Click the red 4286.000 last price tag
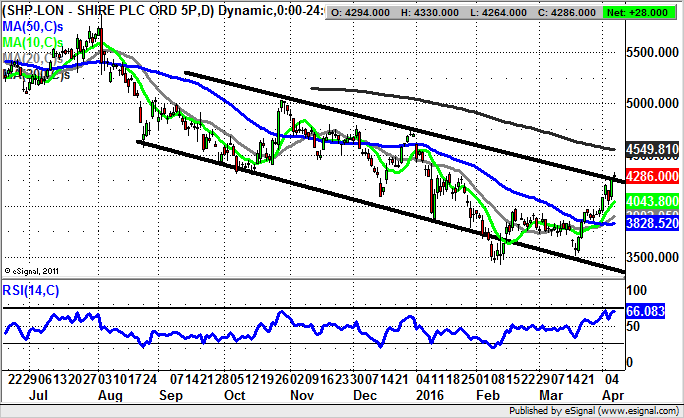 [653, 177]
